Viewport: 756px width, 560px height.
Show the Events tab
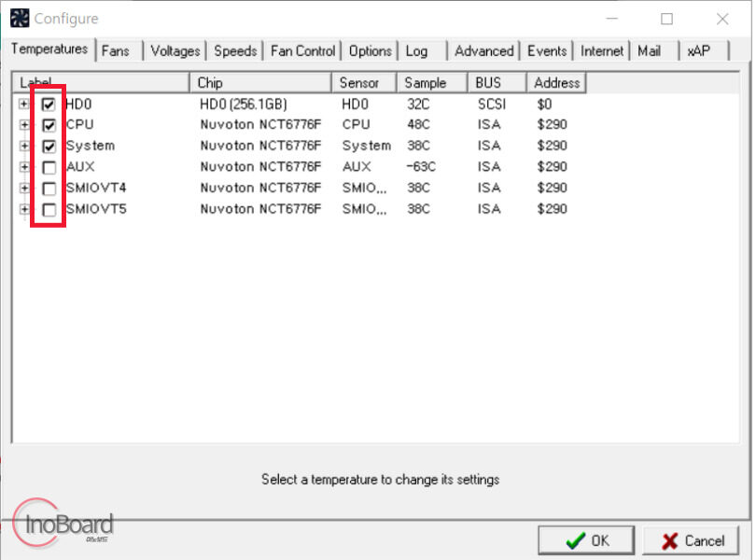pyautogui.click(x=547, y=50)
